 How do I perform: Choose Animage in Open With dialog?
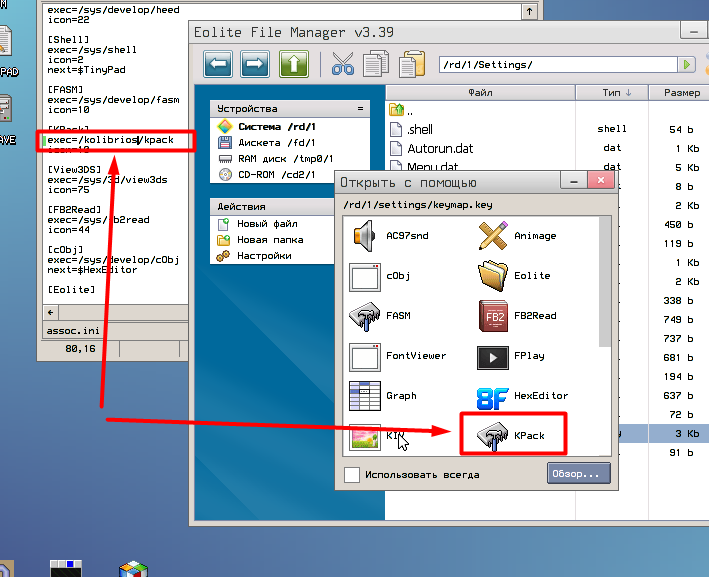tap(518, 236)
